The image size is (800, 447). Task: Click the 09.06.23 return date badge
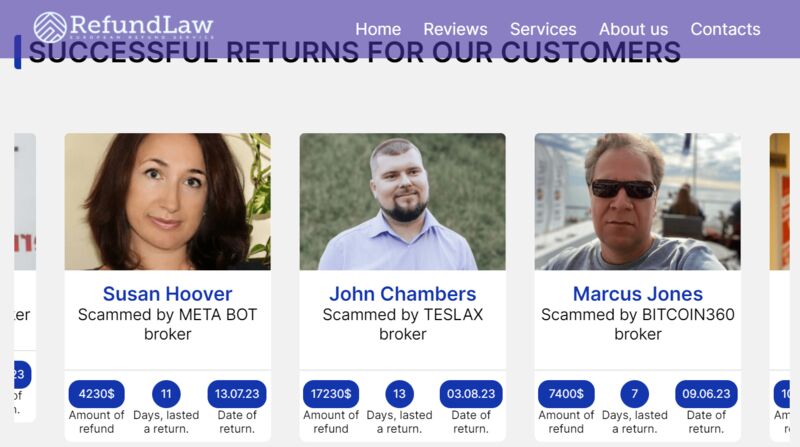click(x=706, y=394)
